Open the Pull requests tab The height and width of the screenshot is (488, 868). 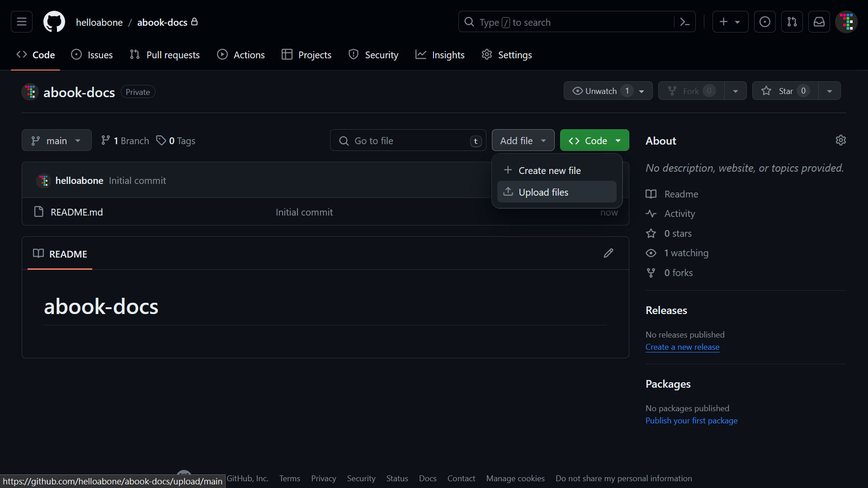tap(165, 55)
